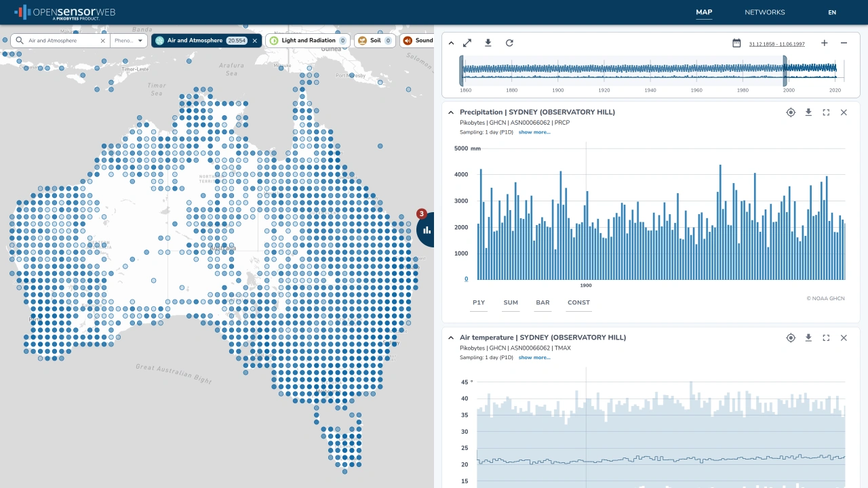The width and height of the screenshot is (868, 488).
Task: Grab the left handle of timeline range
Action: [461, 70]
